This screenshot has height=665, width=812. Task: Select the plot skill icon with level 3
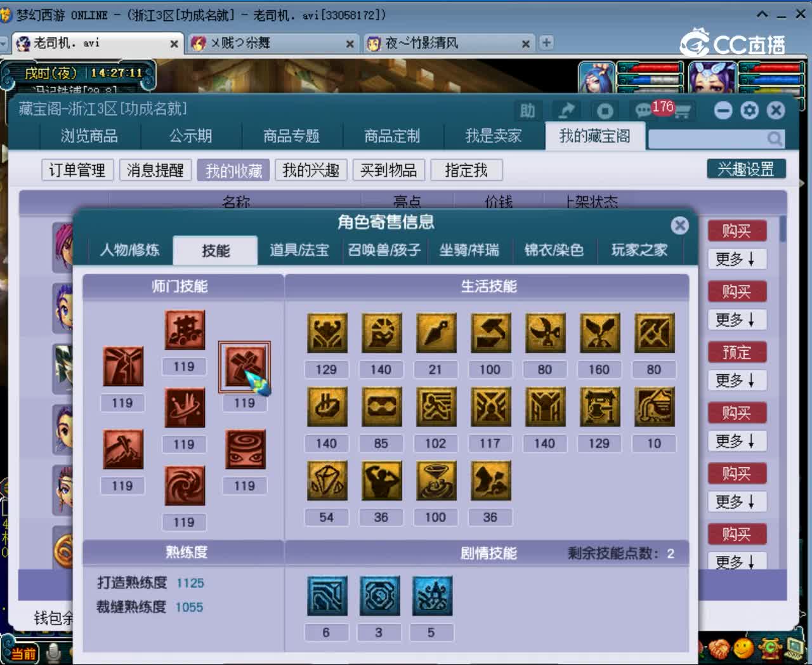click(379, 596)
